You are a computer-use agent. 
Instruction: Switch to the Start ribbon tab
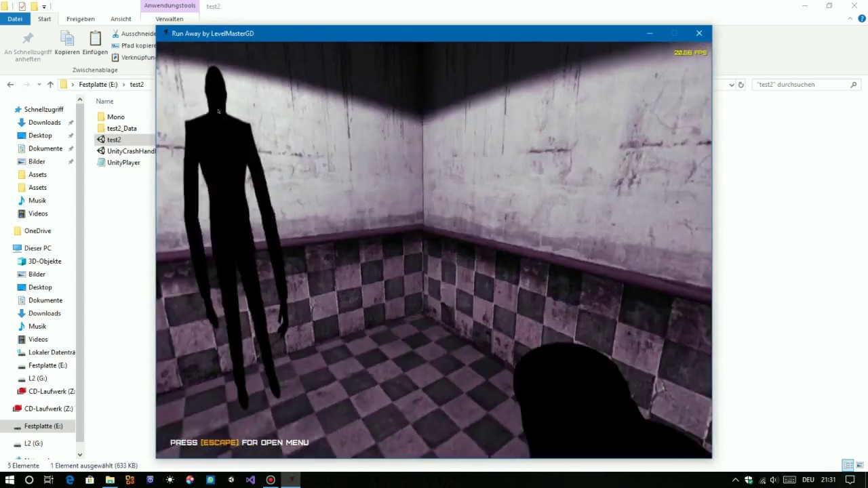[x=44, y=19]
